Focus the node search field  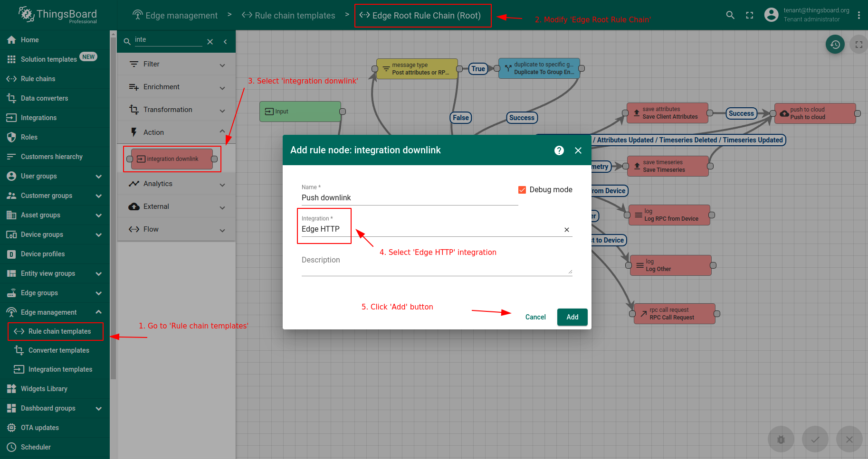[x=168, y=40]
